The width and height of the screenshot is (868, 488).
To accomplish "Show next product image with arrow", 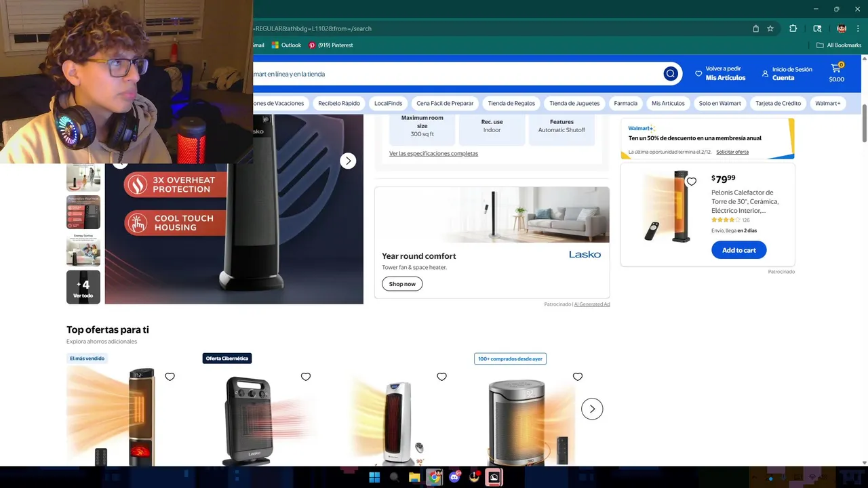I will [x=348, y=161].
